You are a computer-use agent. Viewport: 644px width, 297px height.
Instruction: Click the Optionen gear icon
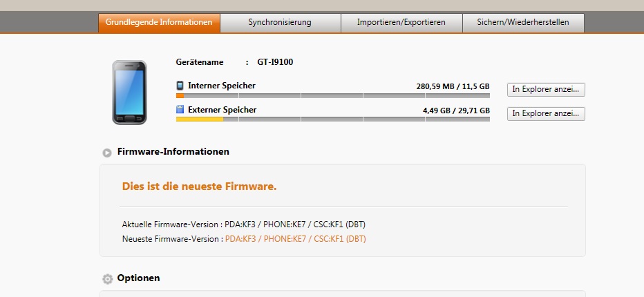click(x=107, y=279)
